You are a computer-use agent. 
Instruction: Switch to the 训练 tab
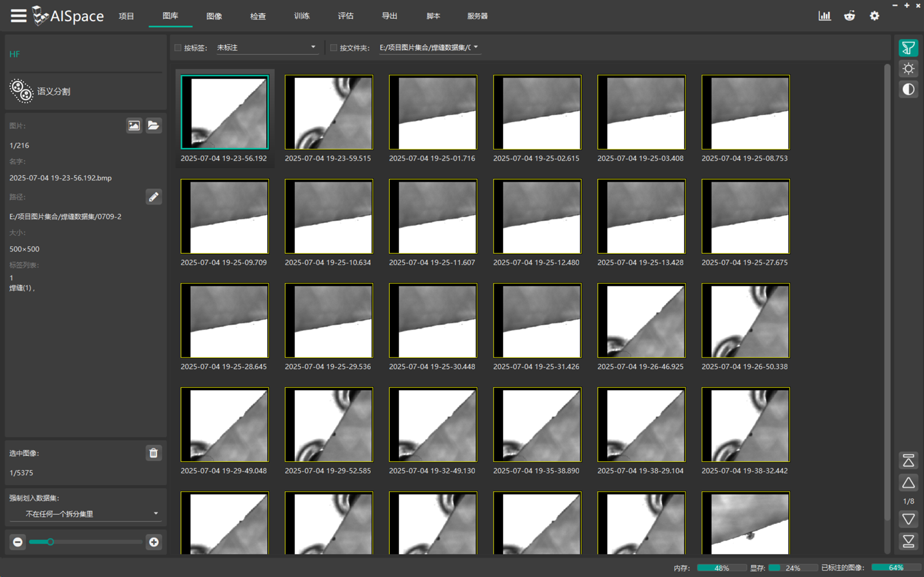[x=302, y=16]
